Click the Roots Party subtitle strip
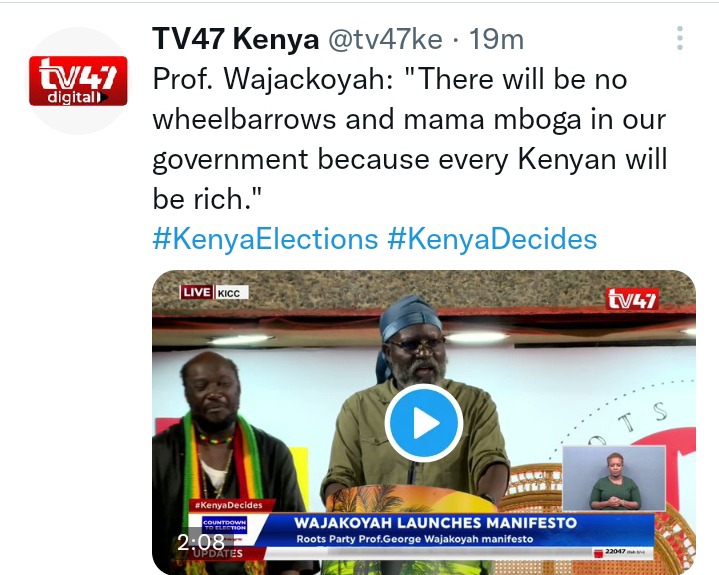 (x=415, y=539)
